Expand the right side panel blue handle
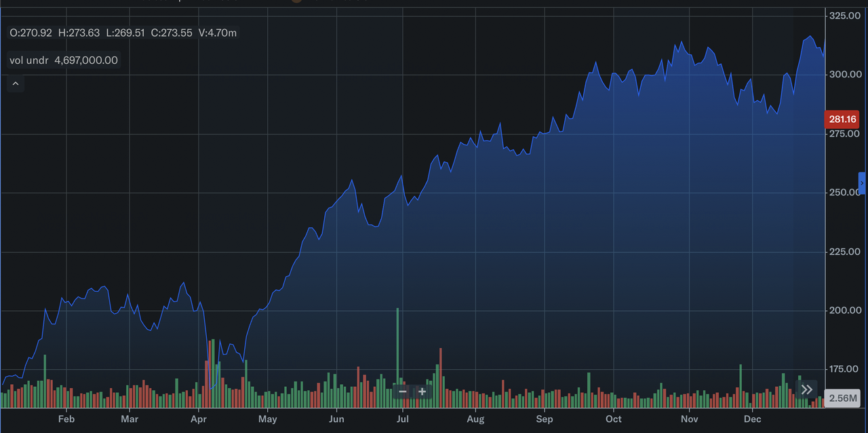This screenshot has width=868, height=433. pyautogui.click(x=862, y=183)
